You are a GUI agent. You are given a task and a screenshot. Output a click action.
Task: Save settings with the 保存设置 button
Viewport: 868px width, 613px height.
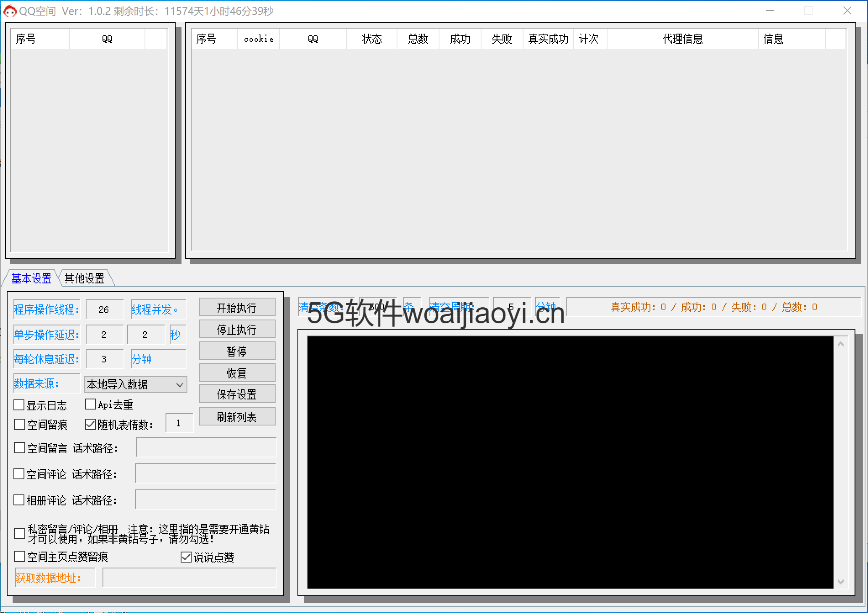click(x=237, y=394)
